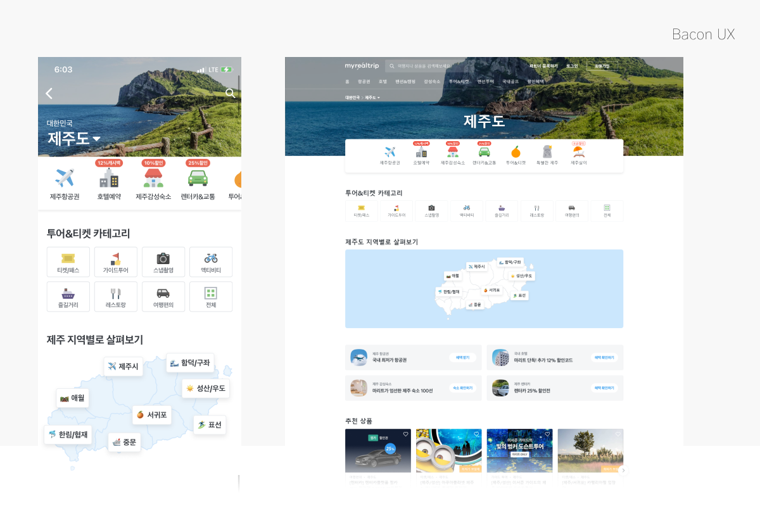Click 티켓/패스 tile on desktop page
This screenshot has height=532, width=760.
coord(362,211)
